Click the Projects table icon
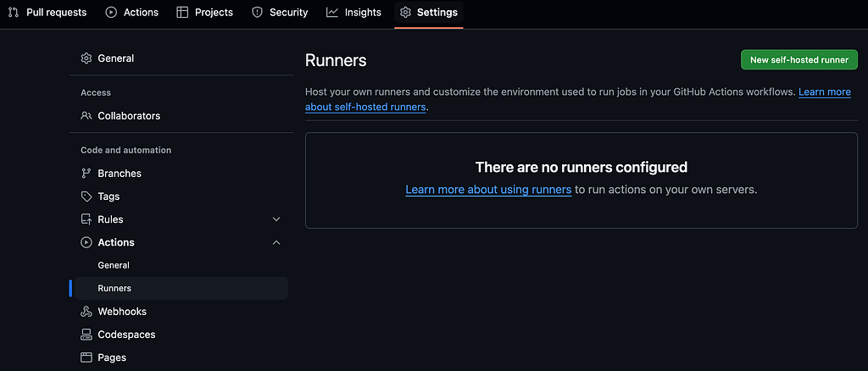 (182, 12)
